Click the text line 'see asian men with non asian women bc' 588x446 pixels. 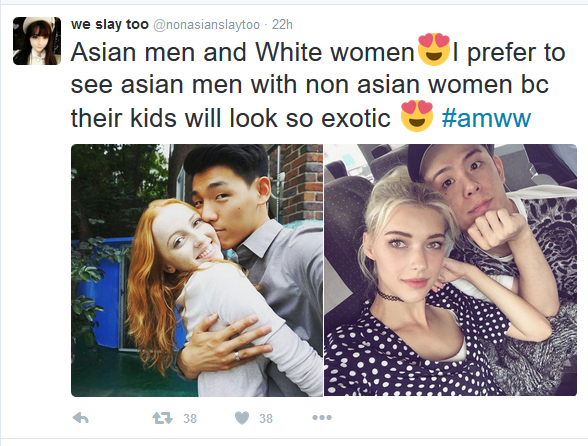[310, 85]
